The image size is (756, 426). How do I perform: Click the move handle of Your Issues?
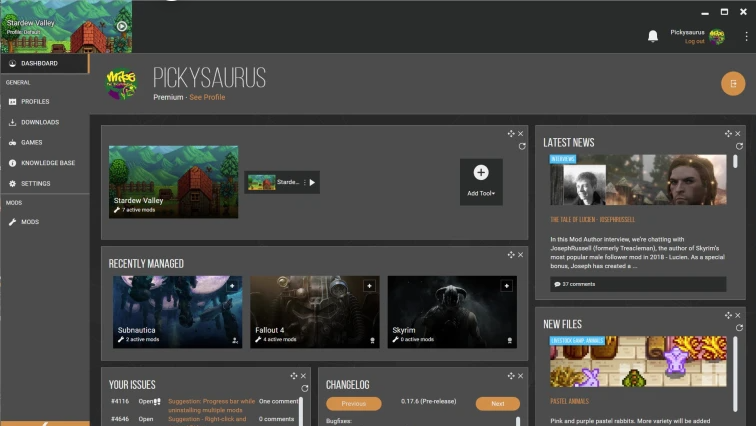(294, 375)
